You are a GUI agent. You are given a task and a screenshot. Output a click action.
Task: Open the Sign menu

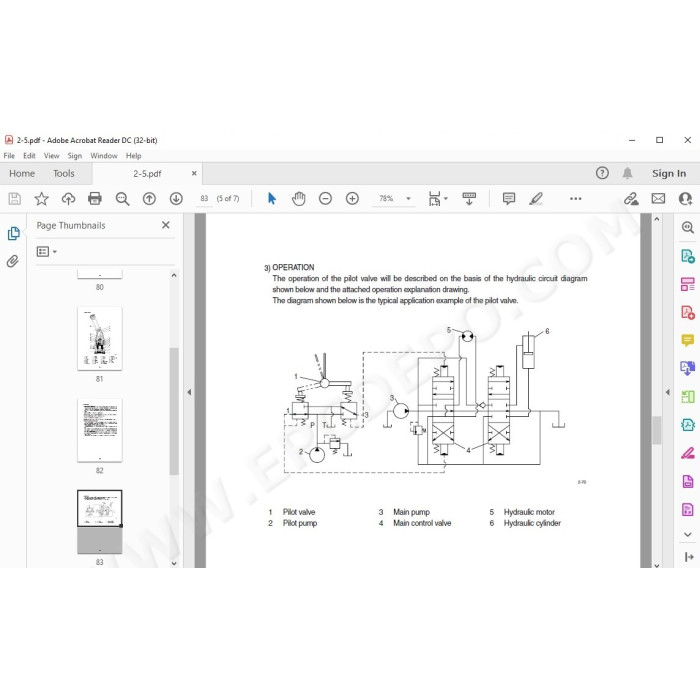[x=75, y=156]
